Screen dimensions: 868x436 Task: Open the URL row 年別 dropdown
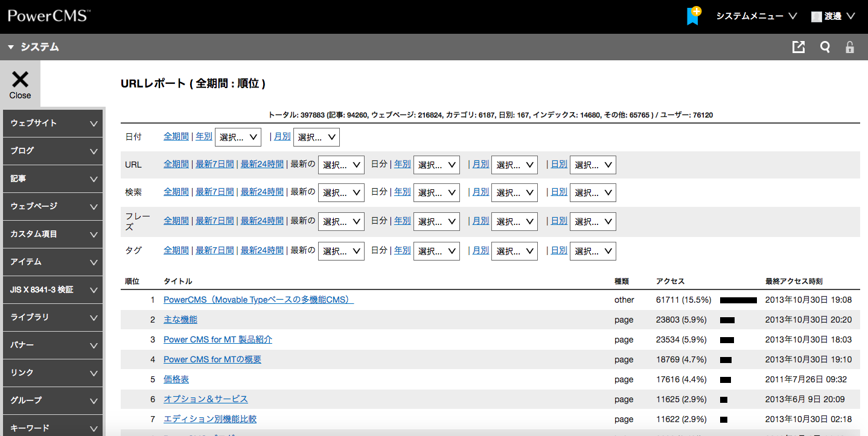pos(436,165)
